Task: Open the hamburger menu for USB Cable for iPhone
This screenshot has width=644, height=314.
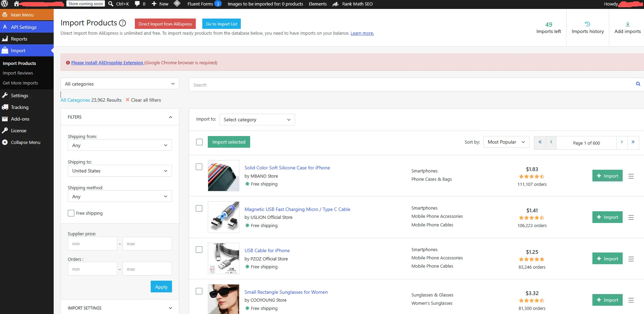Action: tap(631, 259)
